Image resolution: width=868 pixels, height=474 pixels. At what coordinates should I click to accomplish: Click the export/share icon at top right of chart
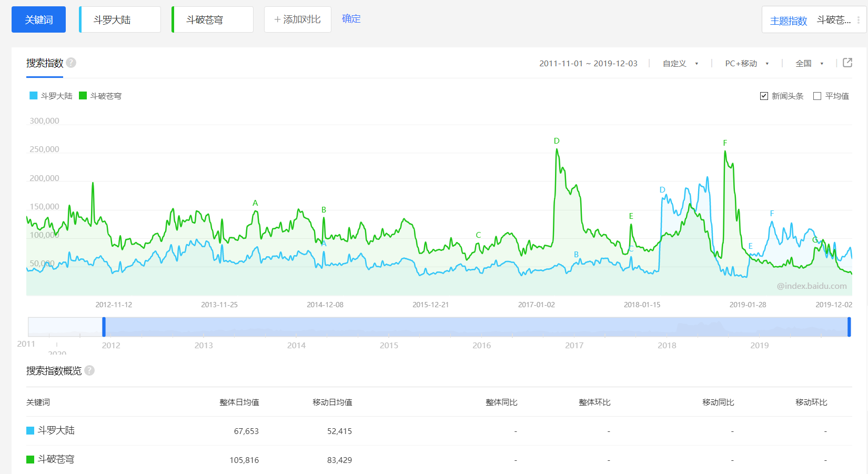point(847,63)
